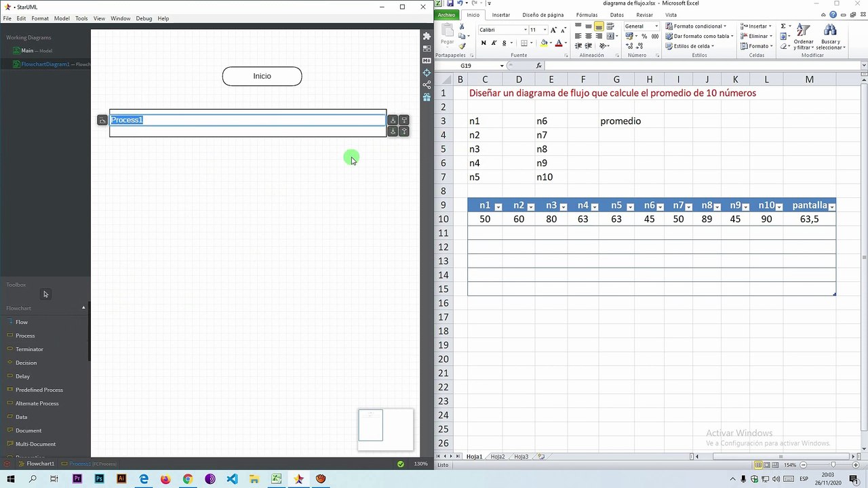Viewport: 868px width, 488px height.
Task: Open Adobe Photoshop from the taskbar
Action: tap(100, 479)
